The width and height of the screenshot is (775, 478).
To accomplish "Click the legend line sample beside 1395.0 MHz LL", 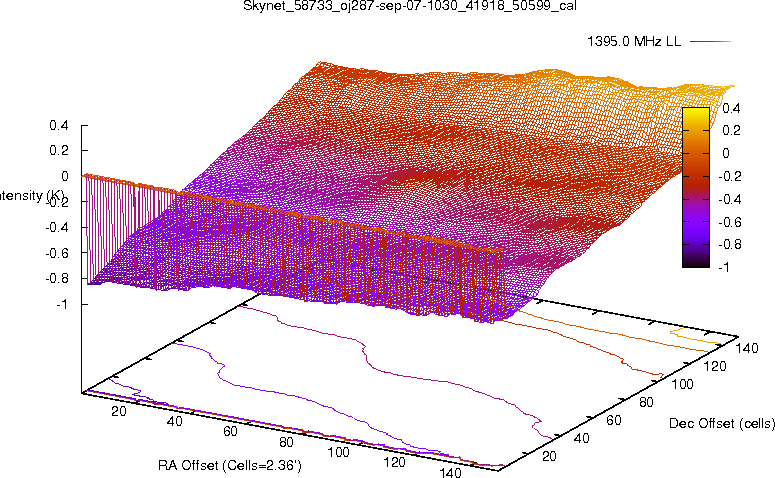I will point(710,42).
